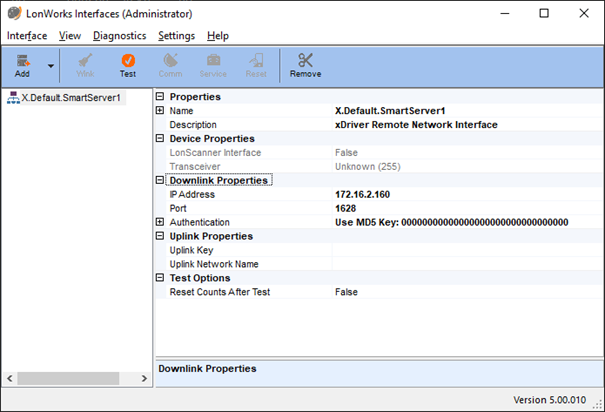Expand the Authentication property row
Viewport: 605px width, 412px height.
point(160,222)
